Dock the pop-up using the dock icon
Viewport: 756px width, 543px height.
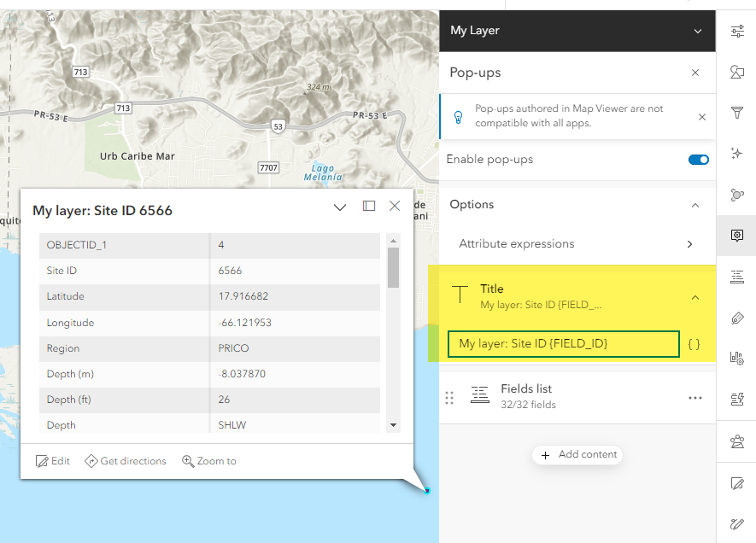click(x=369, y=207)
